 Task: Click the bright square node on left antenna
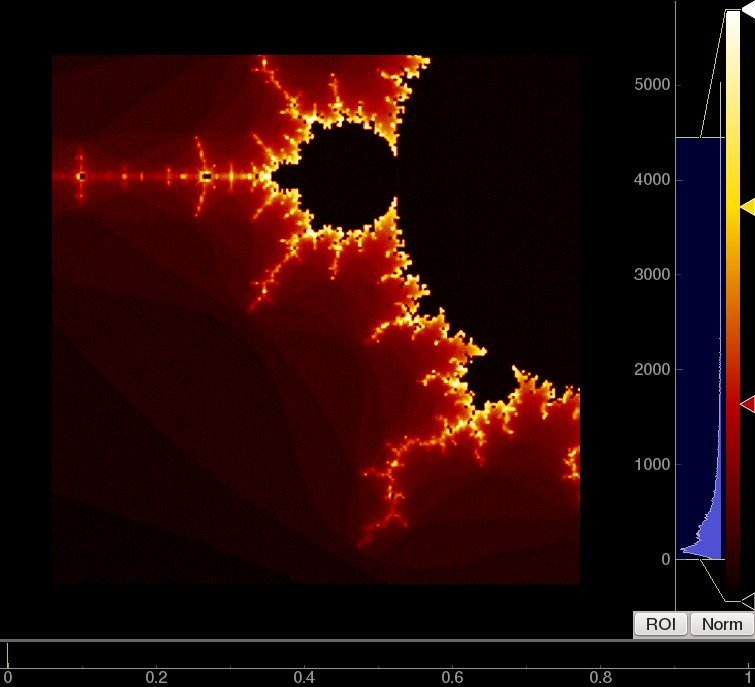pyautogui.click(x=206, y=177)
